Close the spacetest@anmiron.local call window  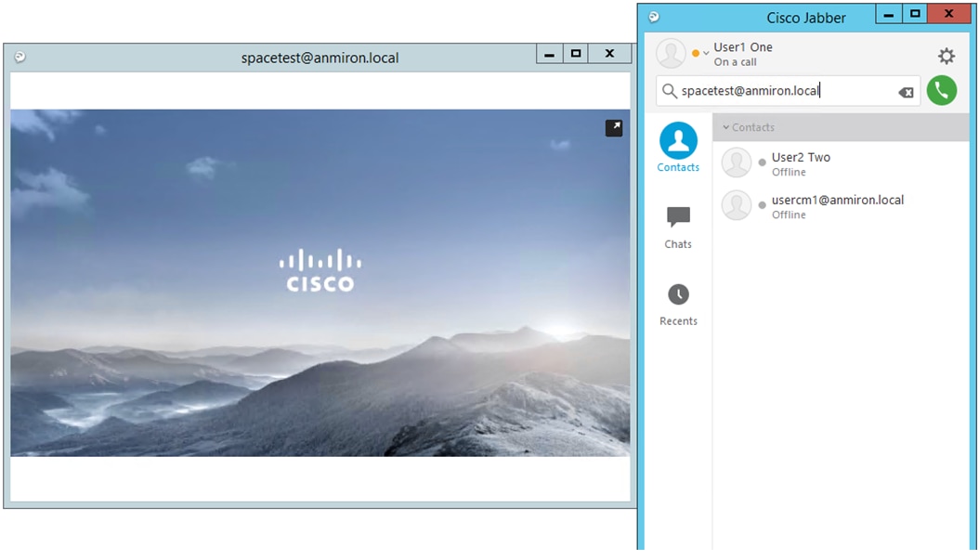[610, 54]
